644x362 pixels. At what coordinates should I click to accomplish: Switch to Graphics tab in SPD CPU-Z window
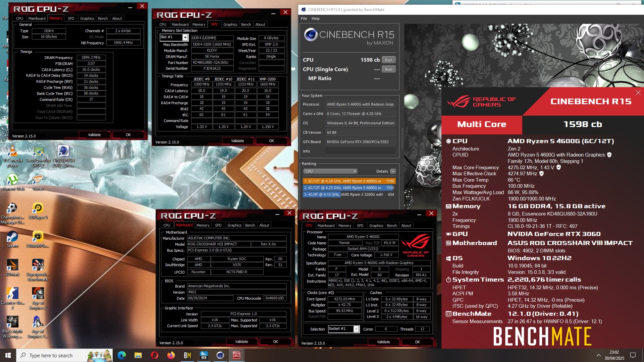pyautogui.click(x=230, y=24)
